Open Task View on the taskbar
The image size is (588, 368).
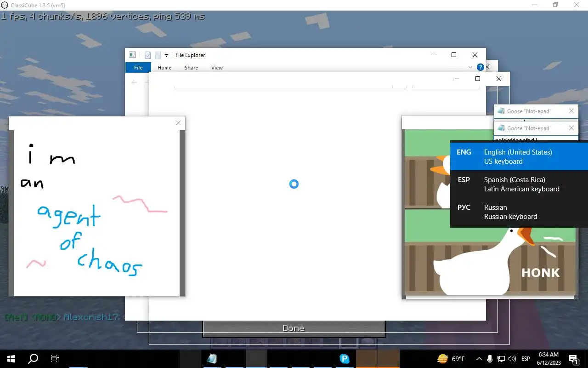[x=55, y=359]
